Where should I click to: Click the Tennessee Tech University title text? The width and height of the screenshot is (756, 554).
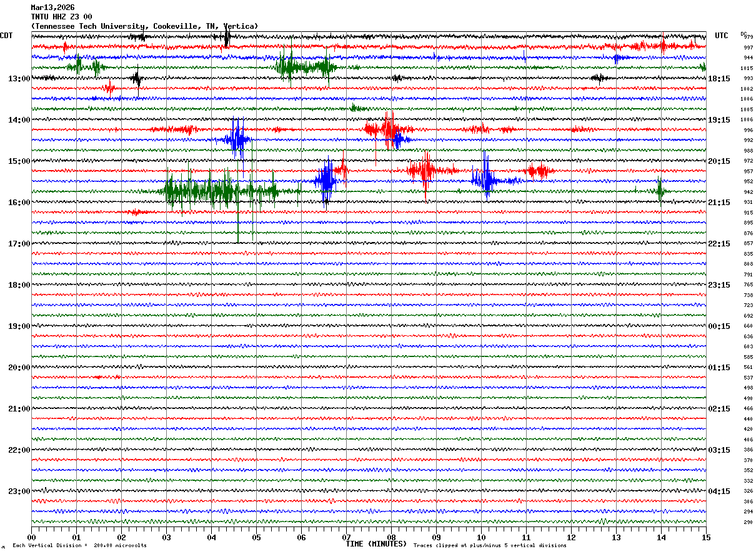(x=144, y=26)
